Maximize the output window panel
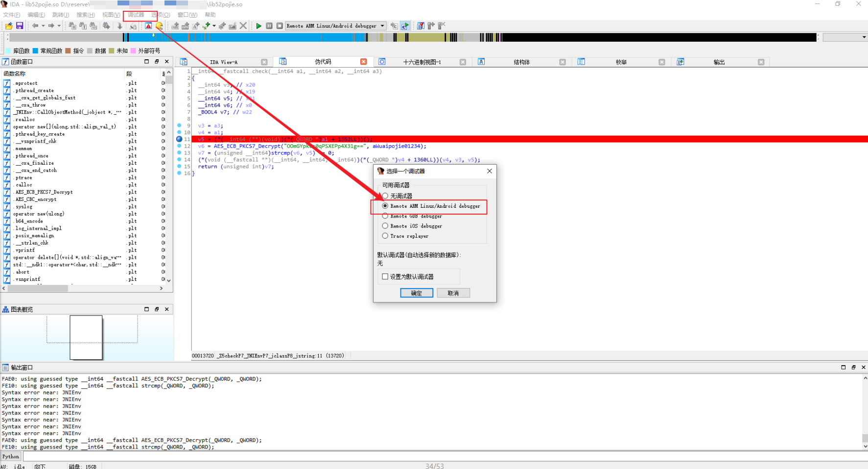 [x=843, y=367]
